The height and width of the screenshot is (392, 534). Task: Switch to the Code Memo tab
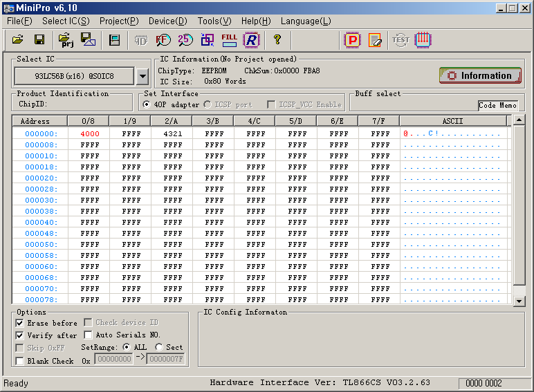tap(497, 106)
